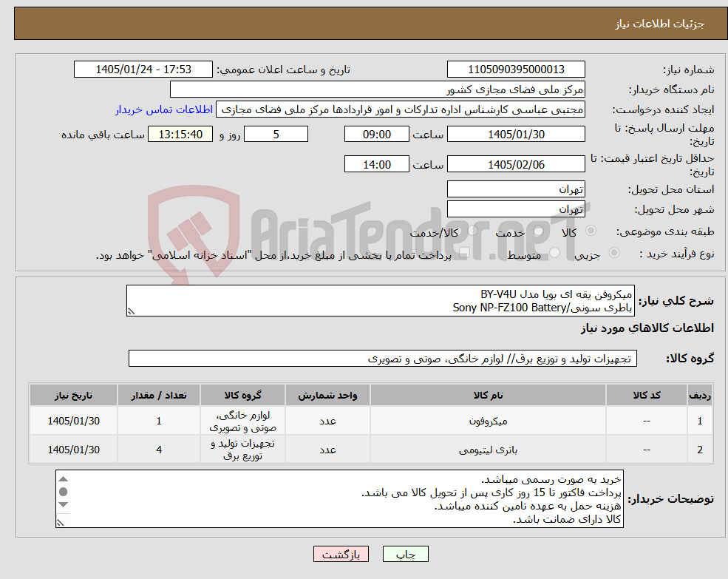Image resolution: width=728 pixels, height=579 pixels.
Task: Click the round scroll handle in buyer notes
Action: tap(64, 492)
